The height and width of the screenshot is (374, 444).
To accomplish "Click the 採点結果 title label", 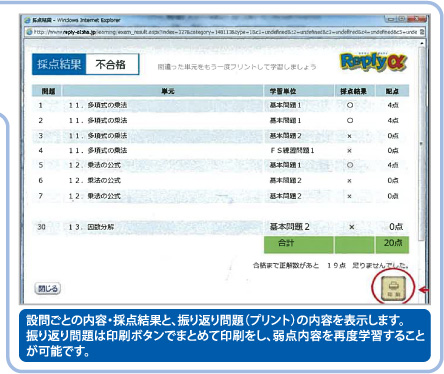I will pyautogui.click(x=59, y=64).
